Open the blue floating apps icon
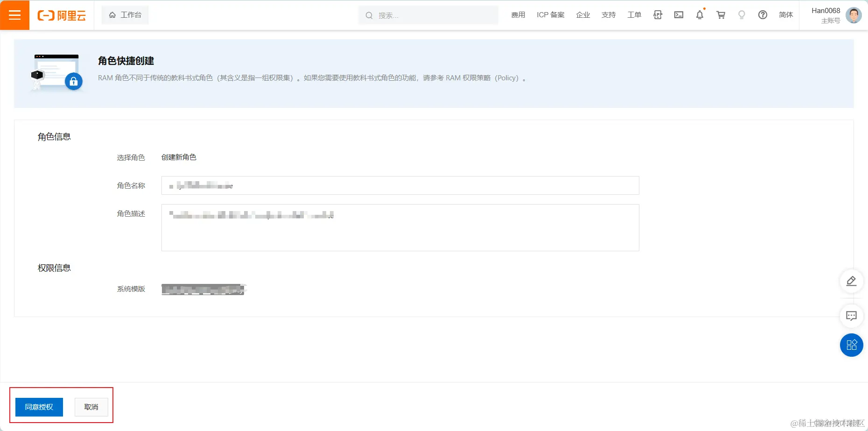Image resolution: width=868 pixels, height=431 pixels. pos(851,345)
